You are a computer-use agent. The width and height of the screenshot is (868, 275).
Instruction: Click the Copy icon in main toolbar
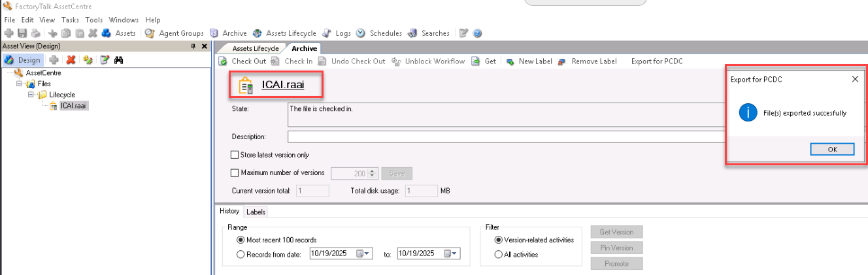(66, 33)
